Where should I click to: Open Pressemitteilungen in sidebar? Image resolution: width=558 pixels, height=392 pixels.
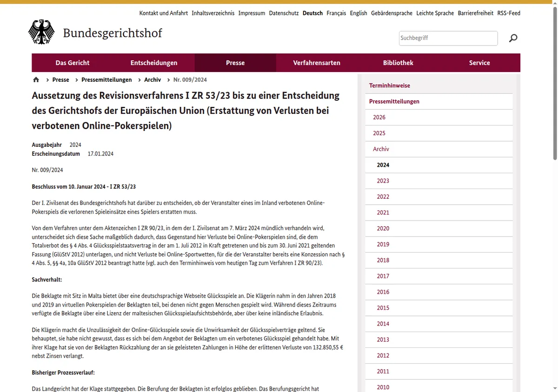[439, 101]
